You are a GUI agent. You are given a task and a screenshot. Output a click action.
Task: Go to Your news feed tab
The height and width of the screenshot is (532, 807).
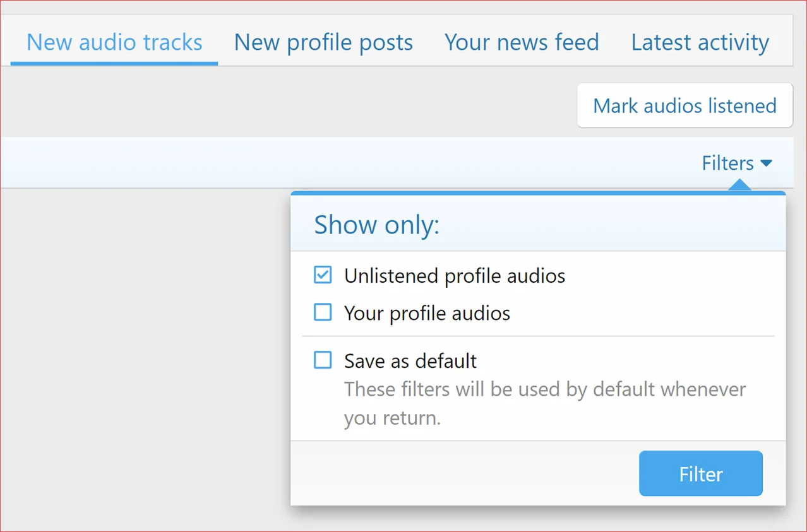(522, 42)
